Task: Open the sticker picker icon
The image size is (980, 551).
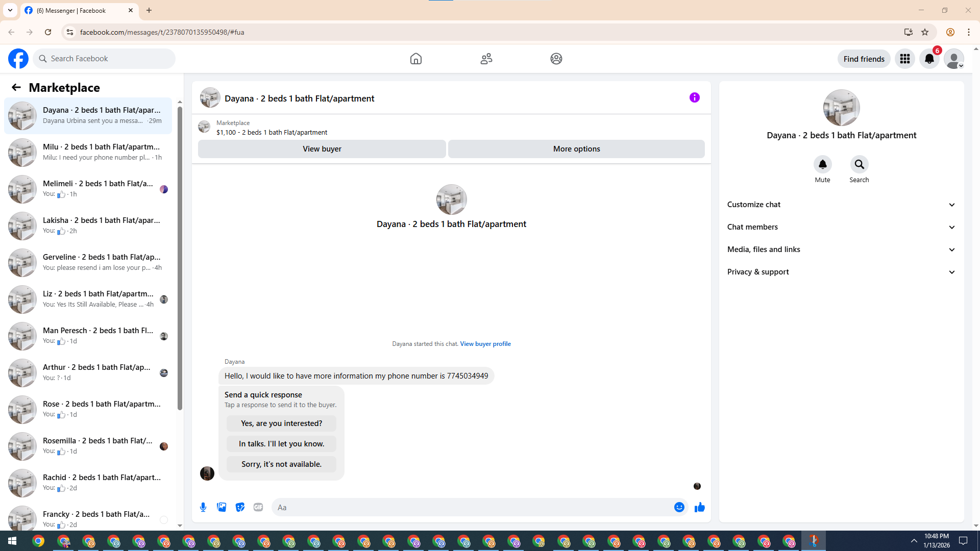Action: coord(240,507)
